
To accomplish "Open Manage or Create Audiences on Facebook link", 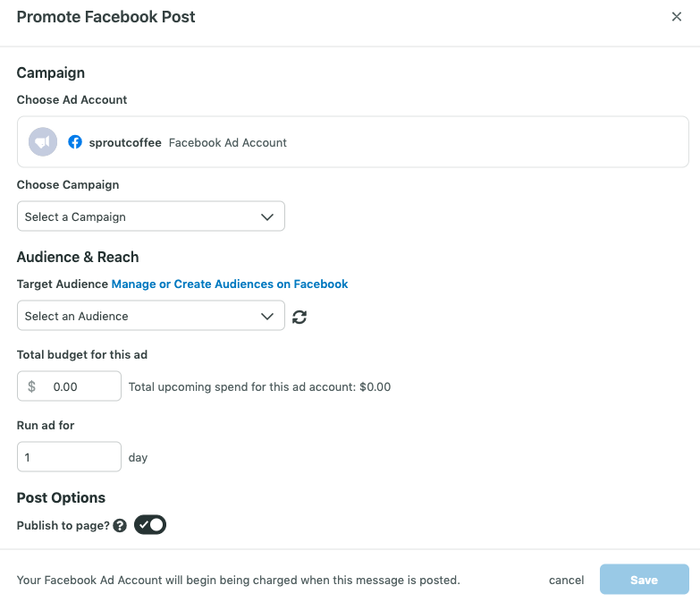I will 230,284.
